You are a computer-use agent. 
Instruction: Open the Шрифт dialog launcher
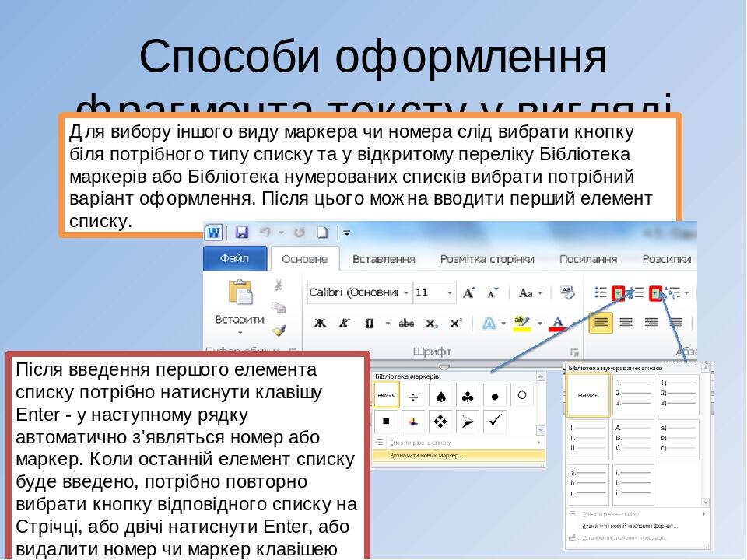click(x=574, y=352)
